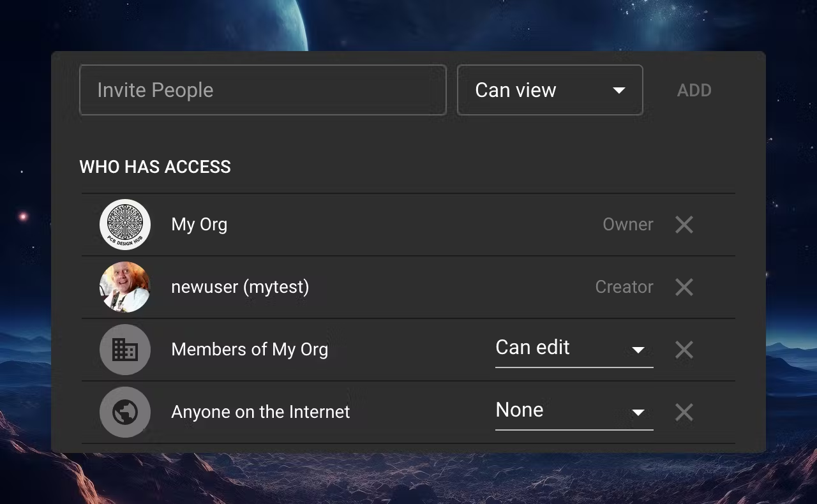Click the building icon for organization members
Screen dimensions: 817x504
[125, 350]
